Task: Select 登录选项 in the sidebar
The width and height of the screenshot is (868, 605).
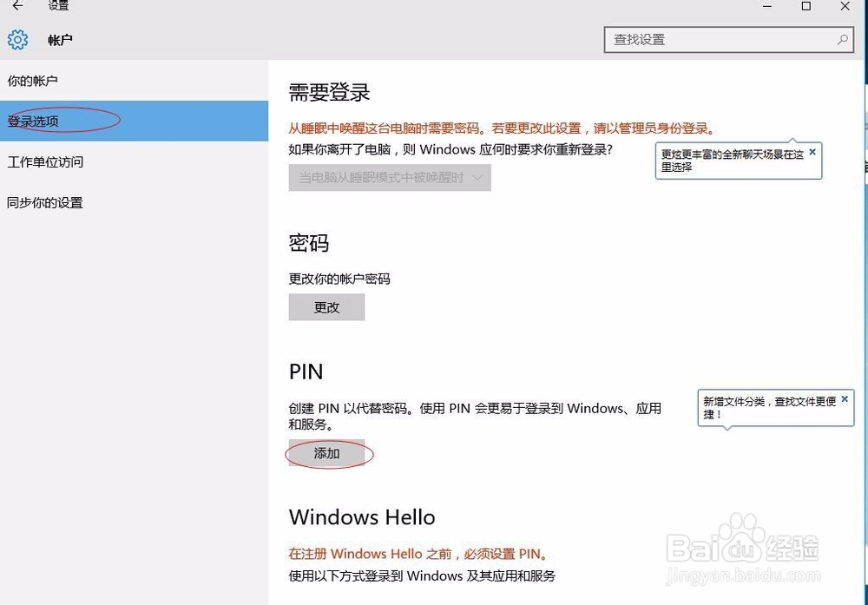Action: point(134,122)
